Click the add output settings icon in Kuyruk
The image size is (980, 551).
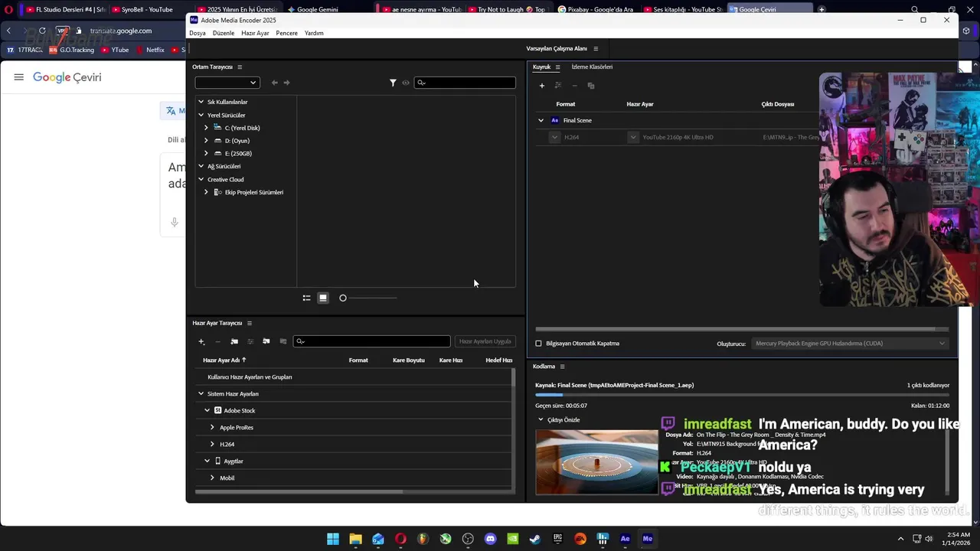[x=558, y=86]
